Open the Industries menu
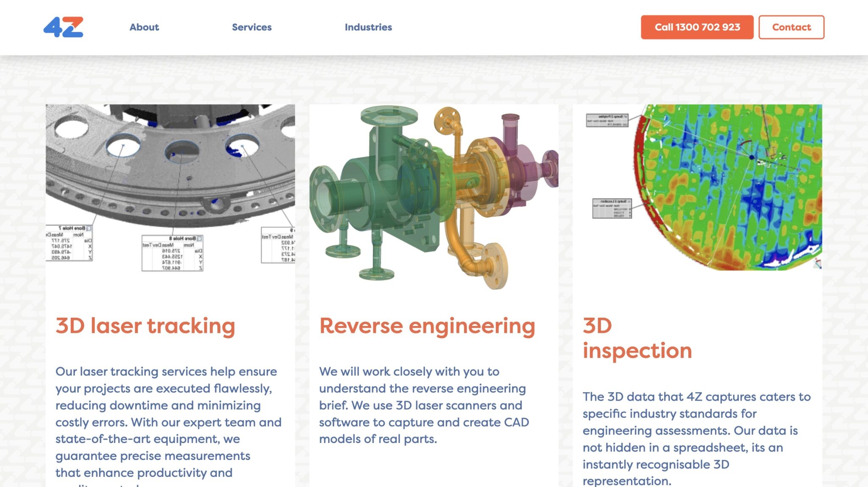The height and width of the screenshot is (487, 868). 368,27
